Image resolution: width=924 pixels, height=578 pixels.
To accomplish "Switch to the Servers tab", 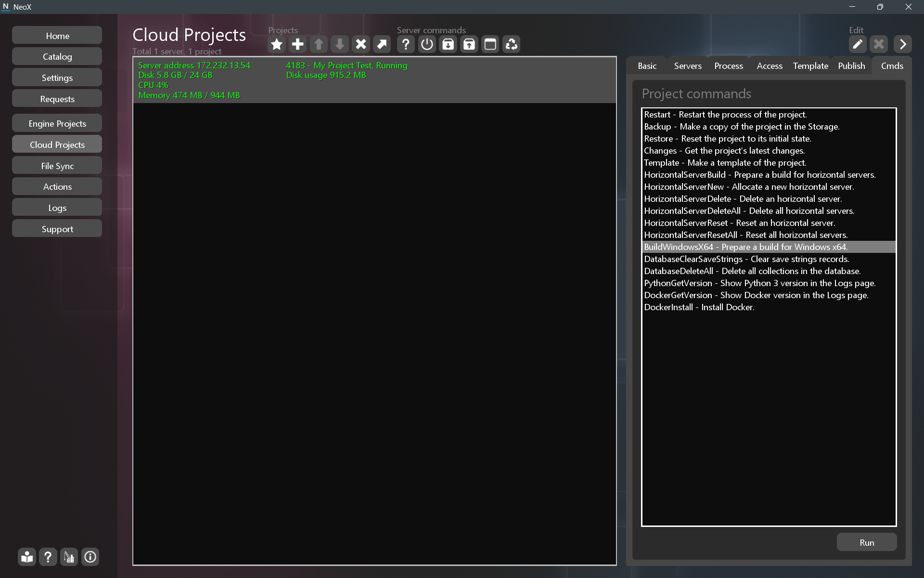I will tap(687, 66).
